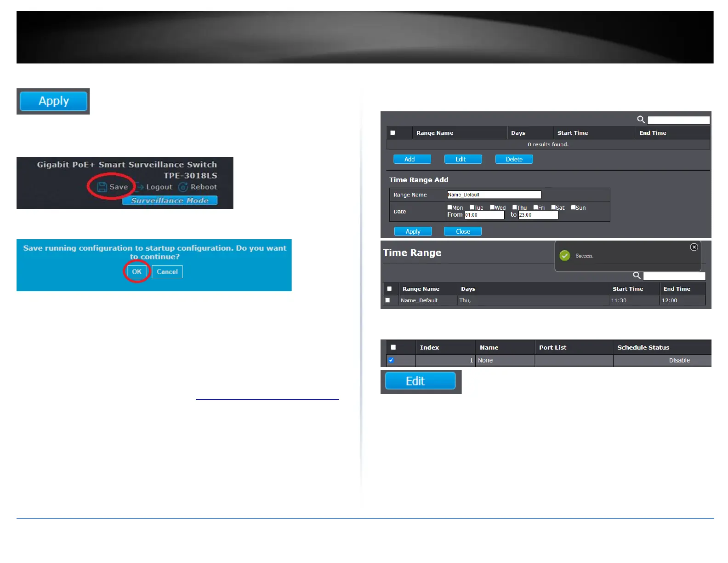This screenshot has height=563, width=728.
Task: Click the green Success checkmark icon
Action: coord(565,256)
